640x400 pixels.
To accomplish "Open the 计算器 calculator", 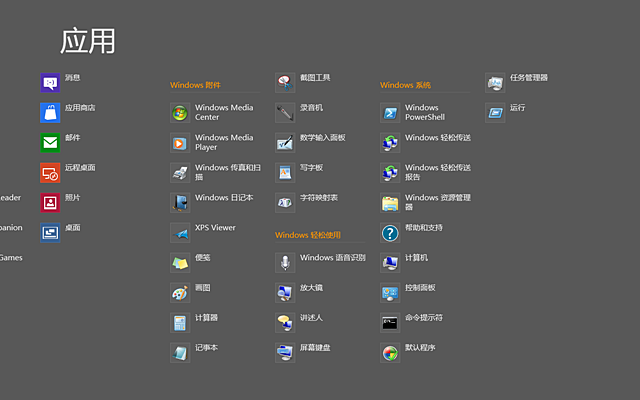I will coord(194,322).
